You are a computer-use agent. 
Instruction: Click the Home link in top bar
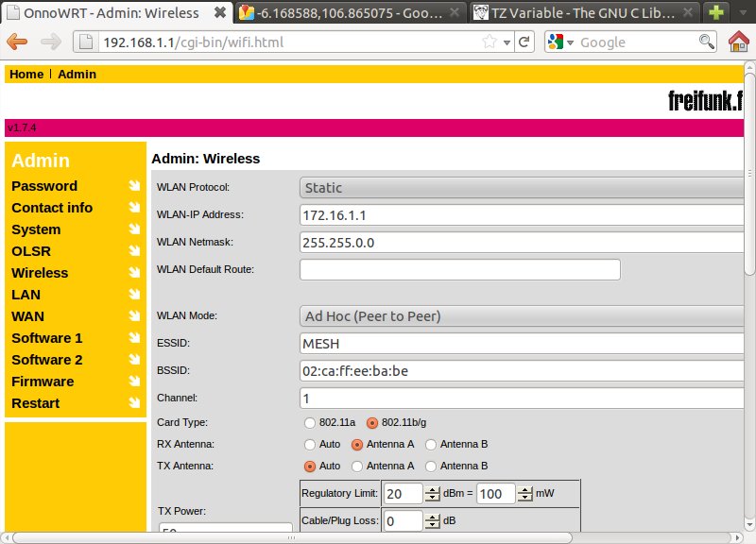click(x=26, y=74)
